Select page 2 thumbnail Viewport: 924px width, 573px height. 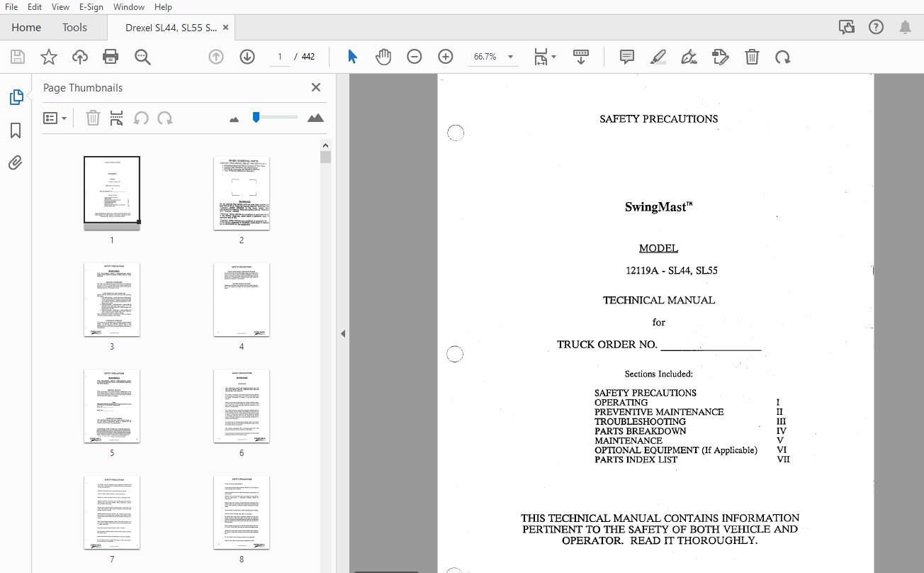click(242, 193)
